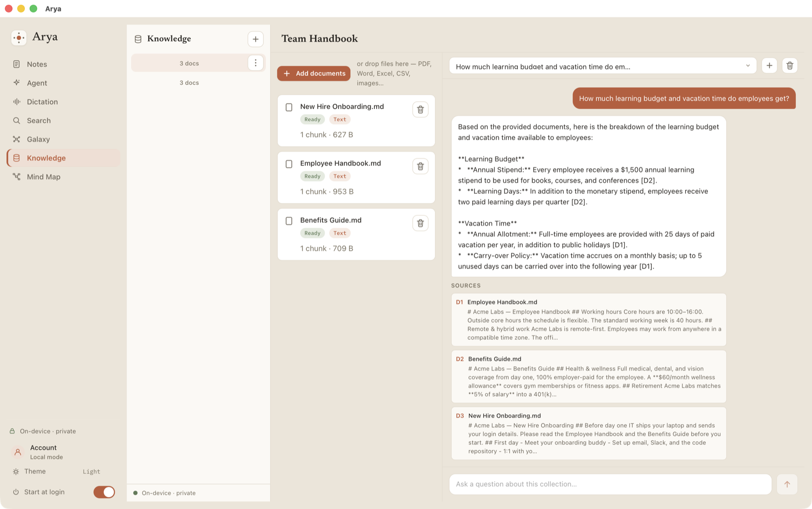Delete the current conversation
This screenshot has width=812, height=509.
(x=790, y=66)
